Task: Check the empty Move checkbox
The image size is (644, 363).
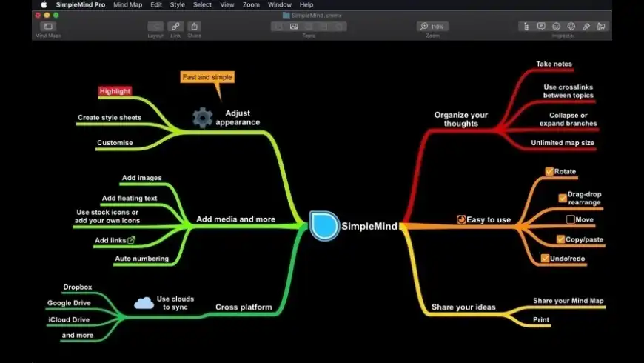Action: point(571,219)
